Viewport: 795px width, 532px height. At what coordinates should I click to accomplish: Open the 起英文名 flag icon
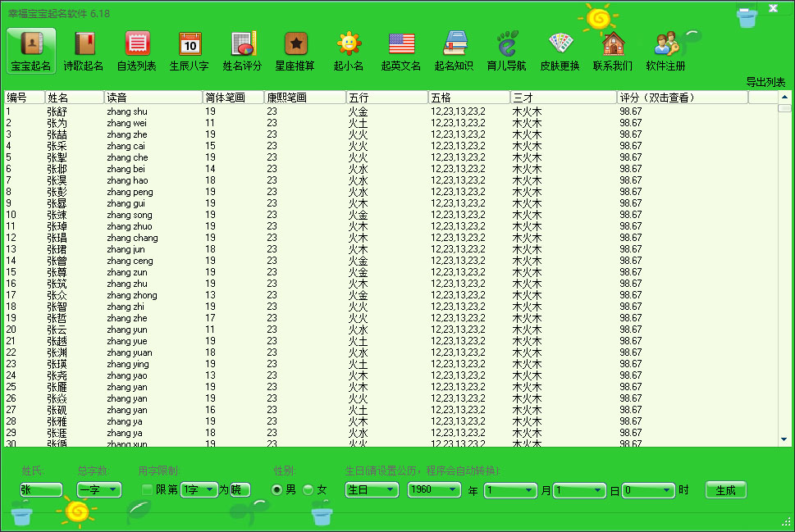[x=401, y=51]
